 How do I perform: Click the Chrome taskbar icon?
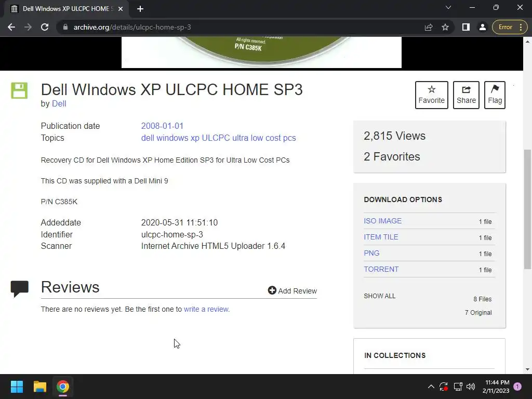click(63, 387)
